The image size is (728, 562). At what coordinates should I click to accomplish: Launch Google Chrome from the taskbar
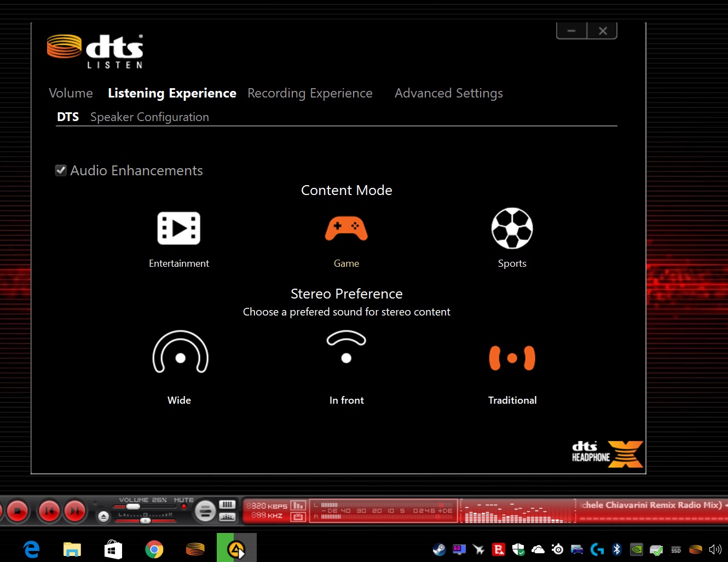click(x=154, y=549)
